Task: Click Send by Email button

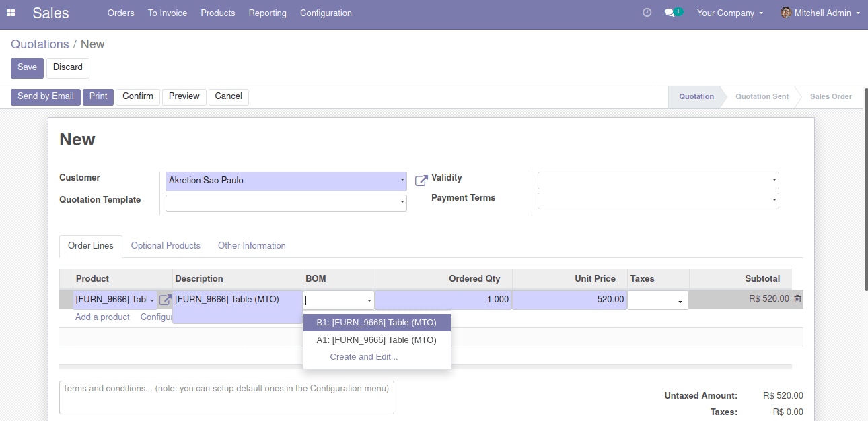Action: [x=46, y=96]
